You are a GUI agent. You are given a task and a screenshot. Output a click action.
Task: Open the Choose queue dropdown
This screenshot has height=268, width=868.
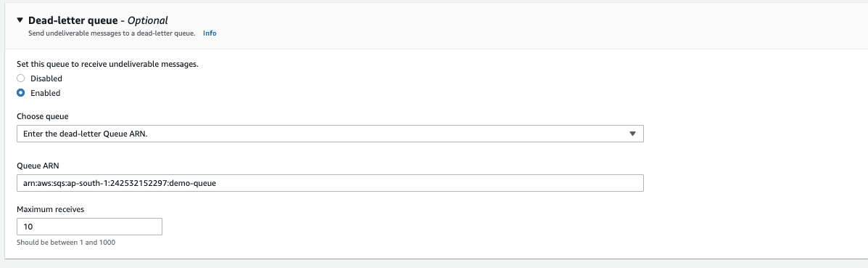pyautogui.click(x=330, y=134)
